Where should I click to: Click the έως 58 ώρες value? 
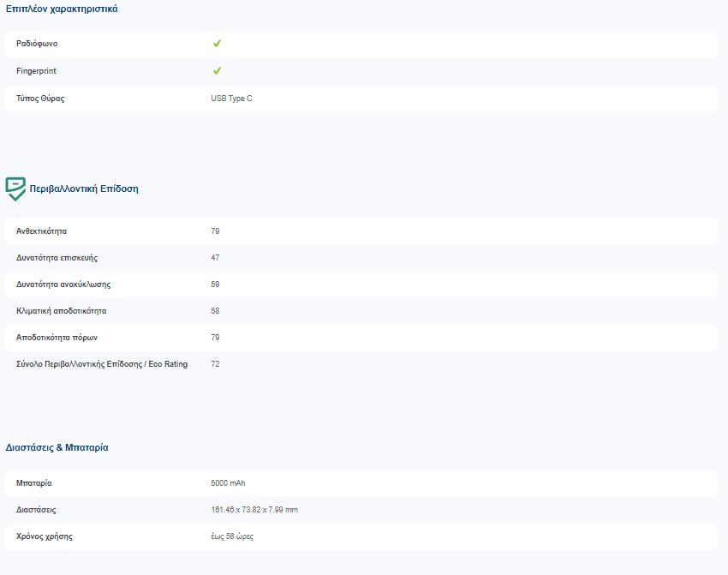232,536
